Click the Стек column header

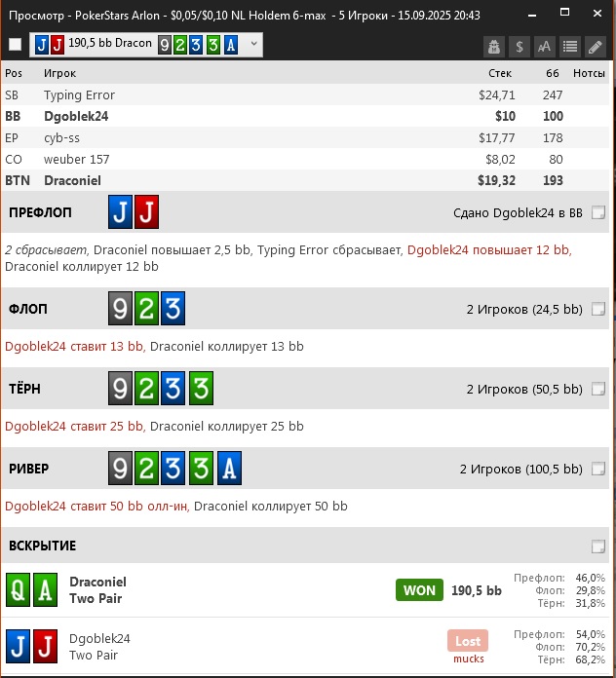pos(499,73)
